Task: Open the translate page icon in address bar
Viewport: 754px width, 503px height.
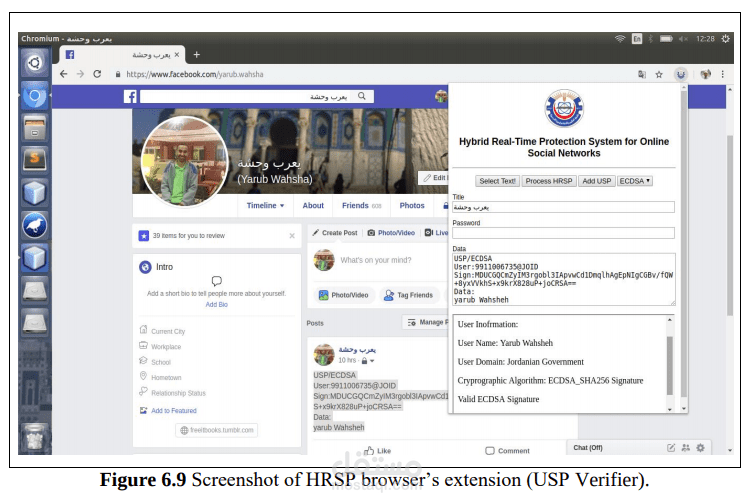Action: click(642, 75)
